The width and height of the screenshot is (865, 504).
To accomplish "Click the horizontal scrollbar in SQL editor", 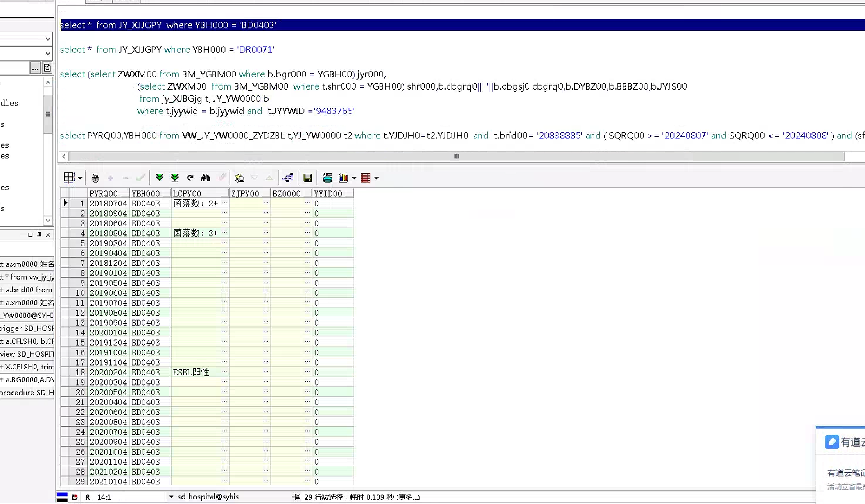I will (456, 156).
